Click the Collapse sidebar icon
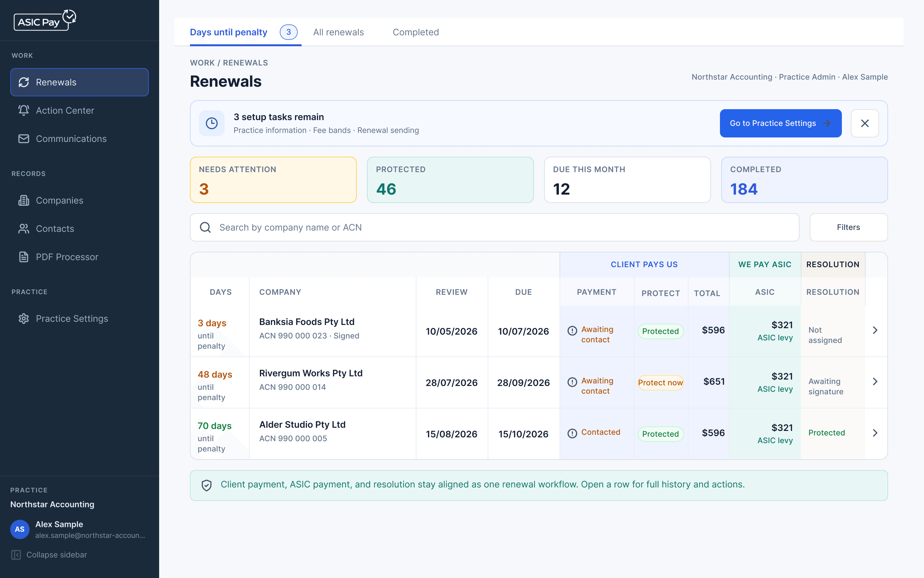 pyautogui.click(x=16, y=555)
